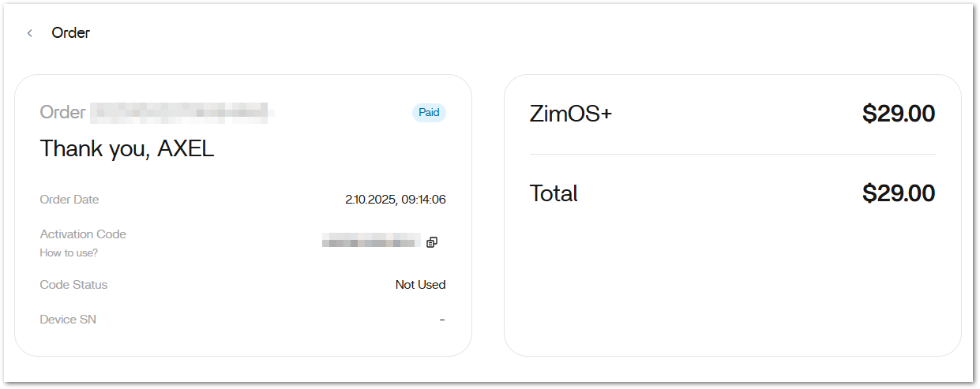980x389 pixels.
Task: Select the Code Status label
Action: (x=73, y=285)
